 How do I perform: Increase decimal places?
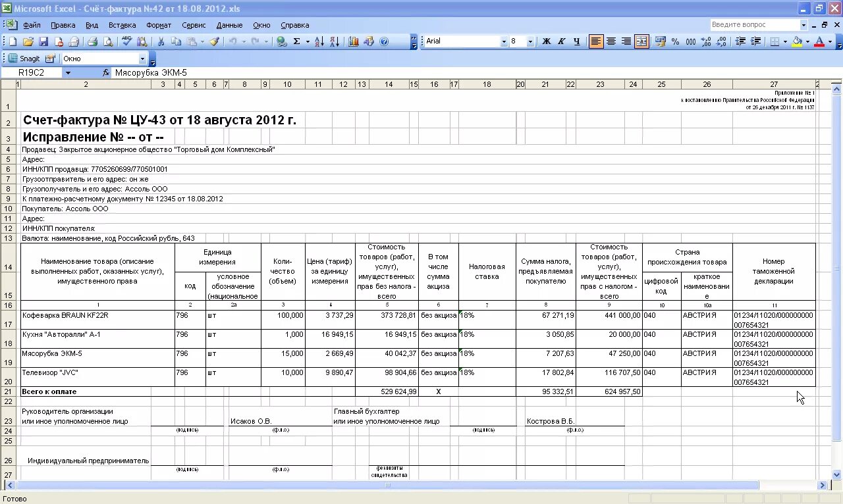pos(706,41)
